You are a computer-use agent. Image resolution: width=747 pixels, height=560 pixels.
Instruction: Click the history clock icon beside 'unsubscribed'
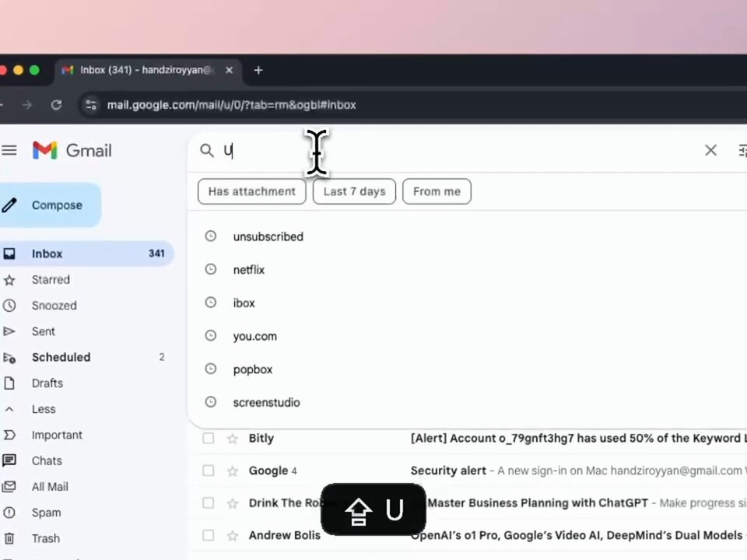(211, 236)
